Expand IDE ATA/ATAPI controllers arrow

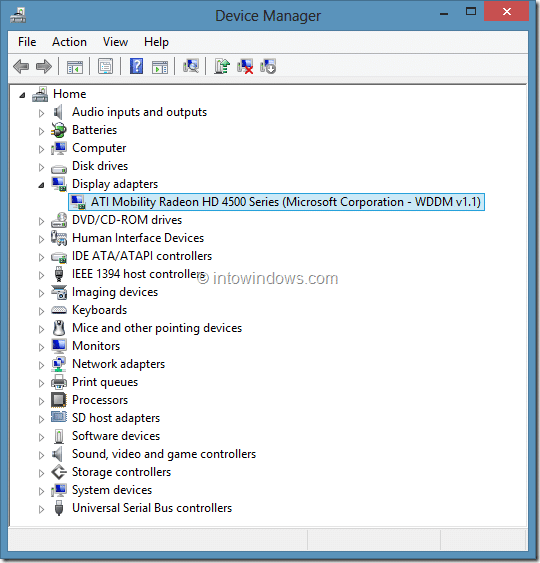point(41,257)
